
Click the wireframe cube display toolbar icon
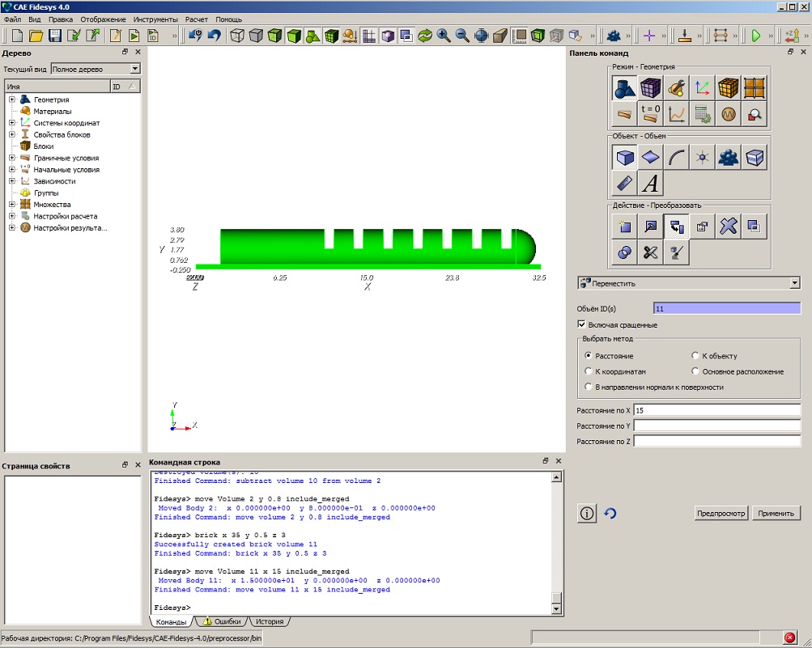(x=237, y=36)
